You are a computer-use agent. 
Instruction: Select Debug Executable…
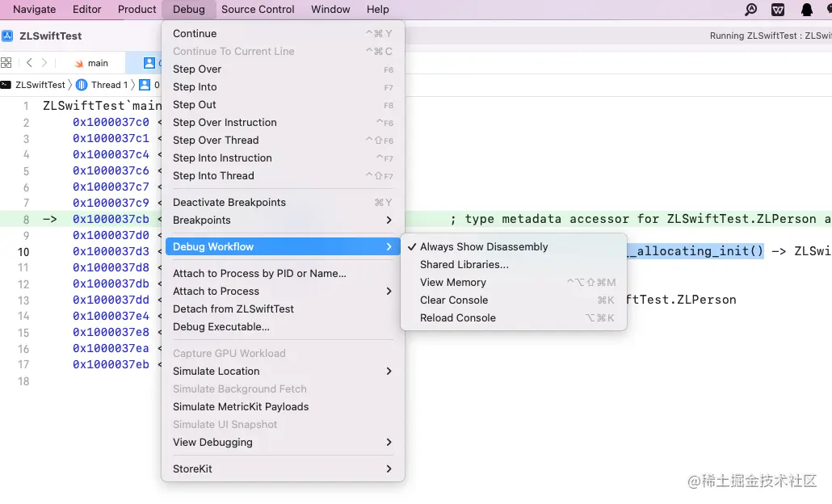click(283, 327)
